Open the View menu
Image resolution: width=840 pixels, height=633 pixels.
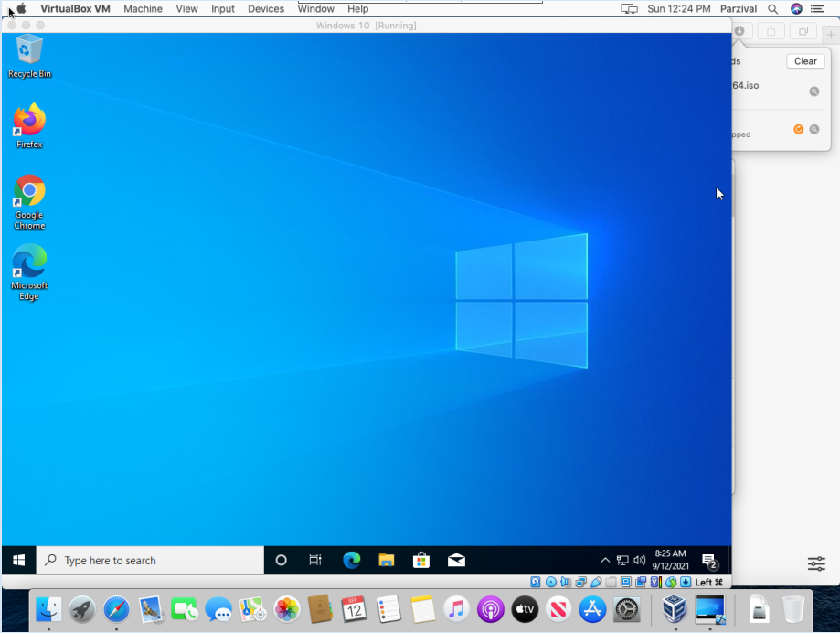[x=187, y=8]
